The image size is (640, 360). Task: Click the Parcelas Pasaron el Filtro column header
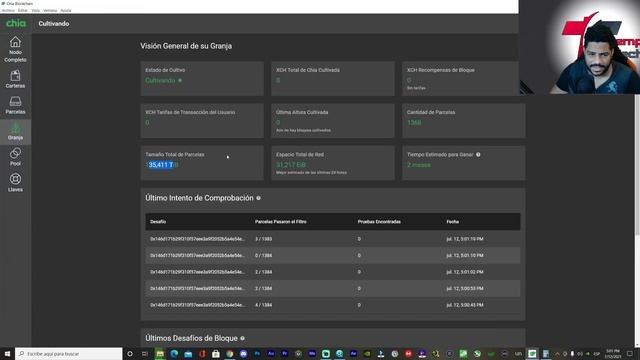[x=280, y=222]
